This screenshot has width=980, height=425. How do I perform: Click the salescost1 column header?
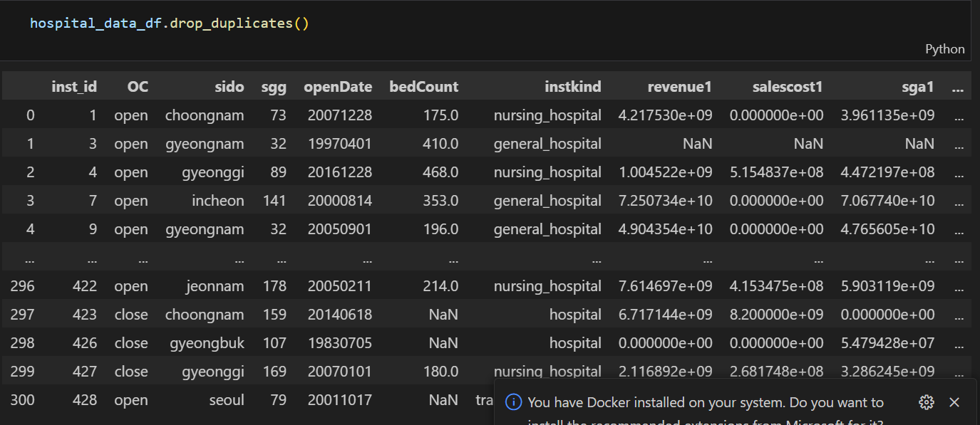tap(788, 86)
